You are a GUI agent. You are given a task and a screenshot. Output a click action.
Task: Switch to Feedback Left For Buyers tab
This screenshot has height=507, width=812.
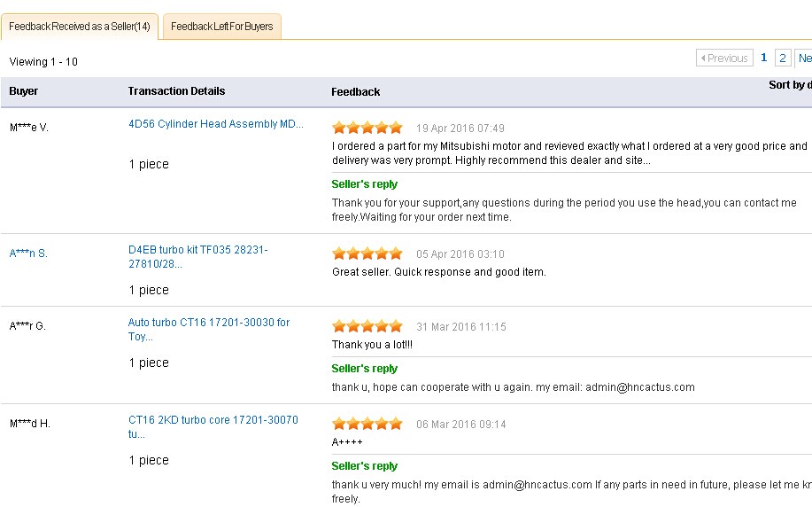point(222,27)
